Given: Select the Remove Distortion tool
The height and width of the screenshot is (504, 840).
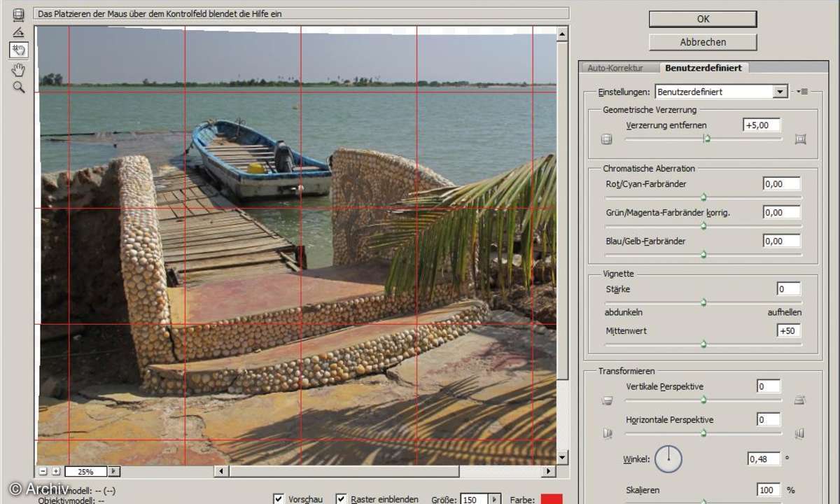Looking at the screenshot, I should pos(19,14).
